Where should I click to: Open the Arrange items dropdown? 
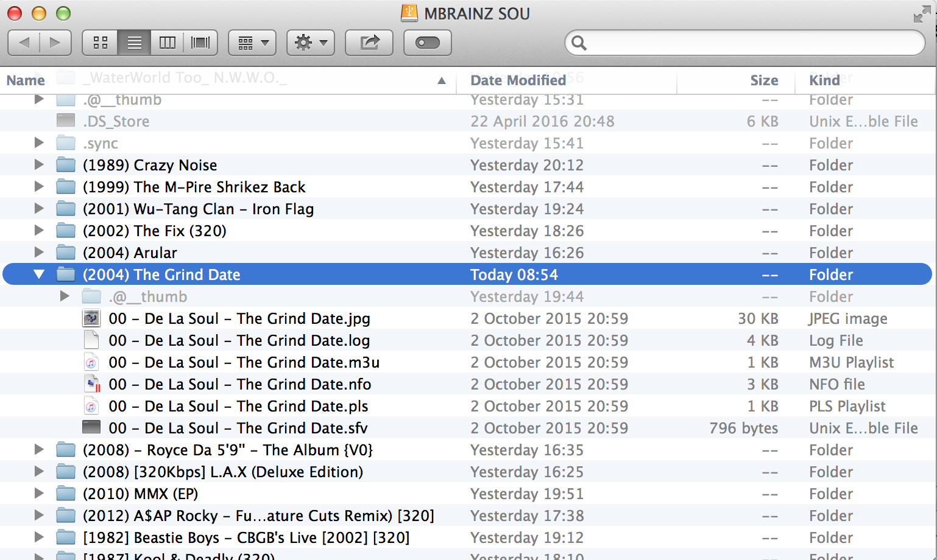252,43
